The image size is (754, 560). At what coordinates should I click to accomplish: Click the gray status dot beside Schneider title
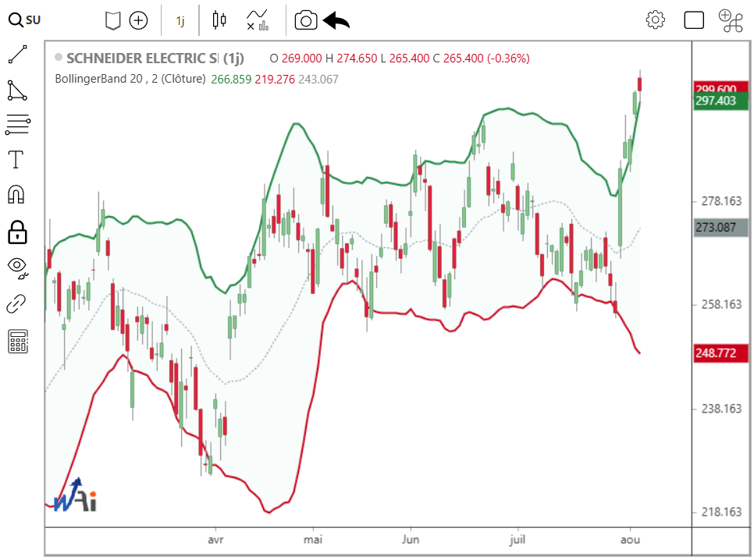tap(59, 57)
